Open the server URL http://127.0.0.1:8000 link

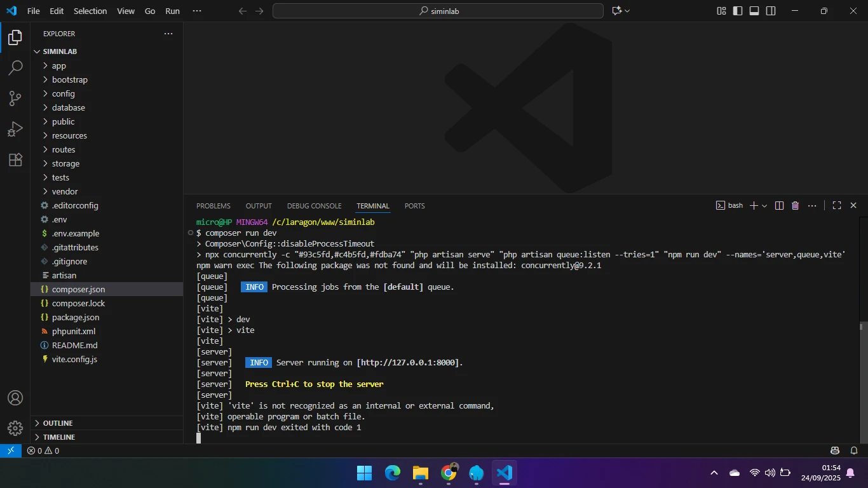(x=407, y=363)
